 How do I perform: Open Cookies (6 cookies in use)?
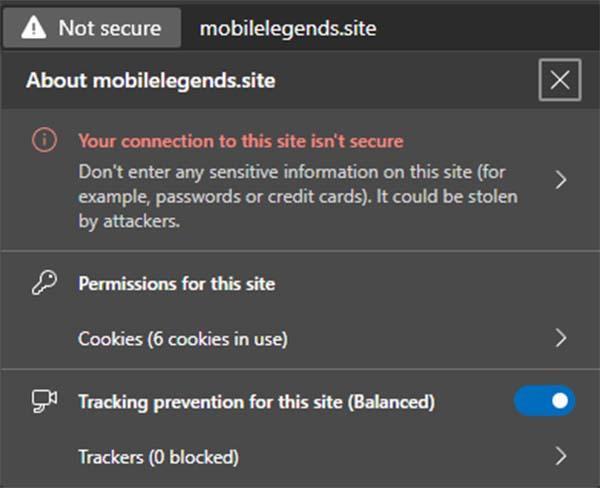point(300,338)
